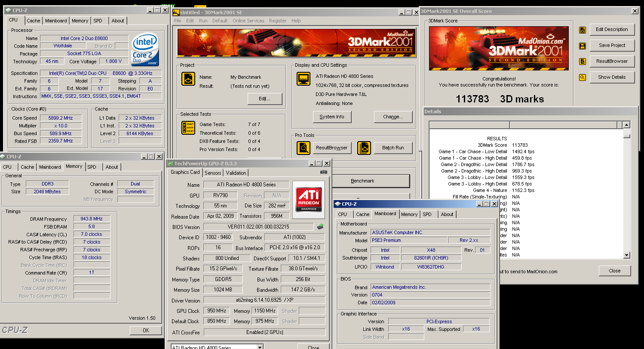644x349 pixels.
Task: Switch to About tab in top-left CPU-Z
Action: (x=118, y=21)
